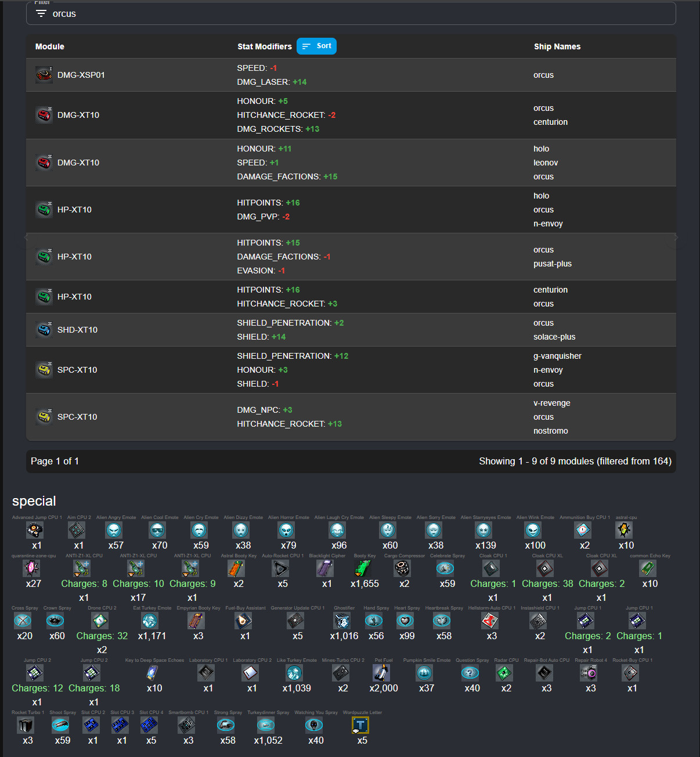Select the Ammunition Buy CPU 1 icon
Image resolution: width=700 pixels, height=757 pixels.
[x=583, y=529]
